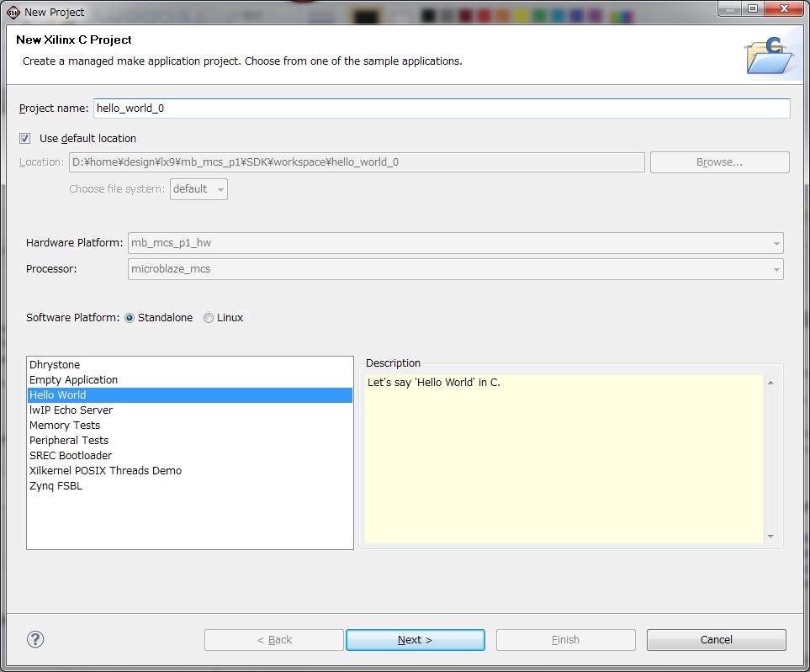This screenshot has width=810, height=672.
Task: Click the help question mark icon
Action: (x=35, y=639)
